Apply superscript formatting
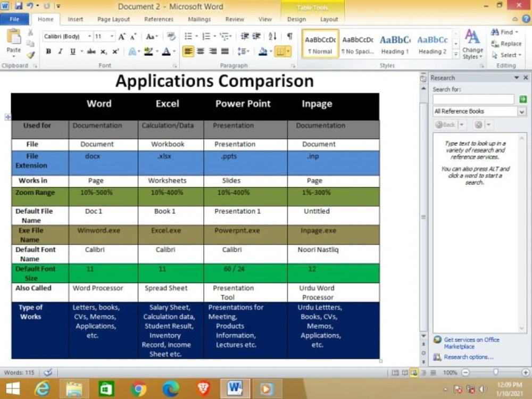Viewport: 532px width, 399px height. [115, 52]
